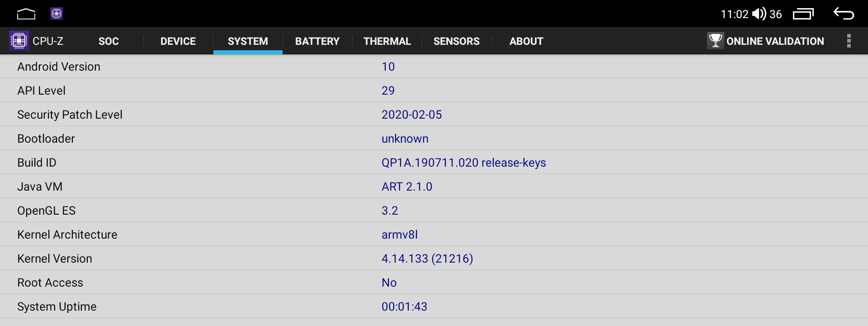Tap the Root Access row
This screenshot has width=868, height=326.
point(434,283)
